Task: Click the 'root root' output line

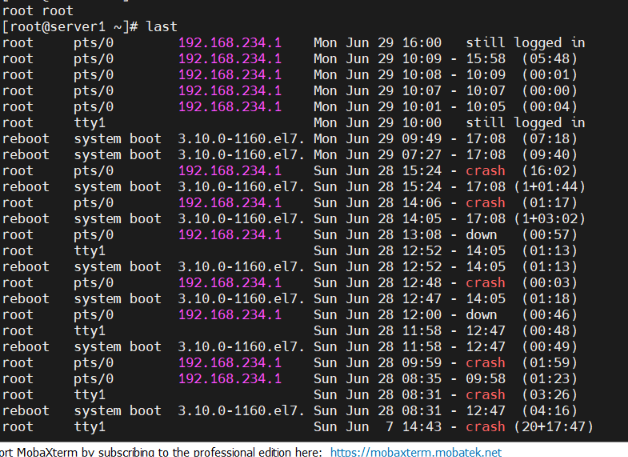Action: (38, 10)
